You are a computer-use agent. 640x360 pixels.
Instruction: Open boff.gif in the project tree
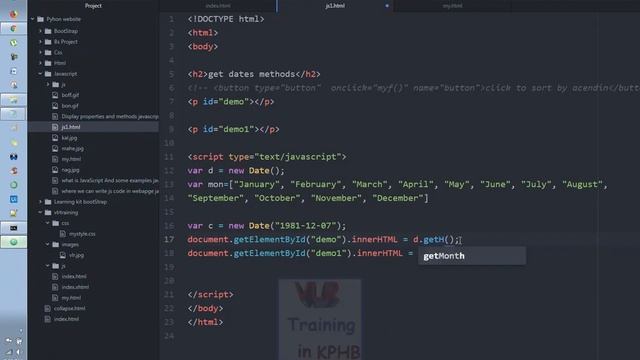tap(70, 95)
